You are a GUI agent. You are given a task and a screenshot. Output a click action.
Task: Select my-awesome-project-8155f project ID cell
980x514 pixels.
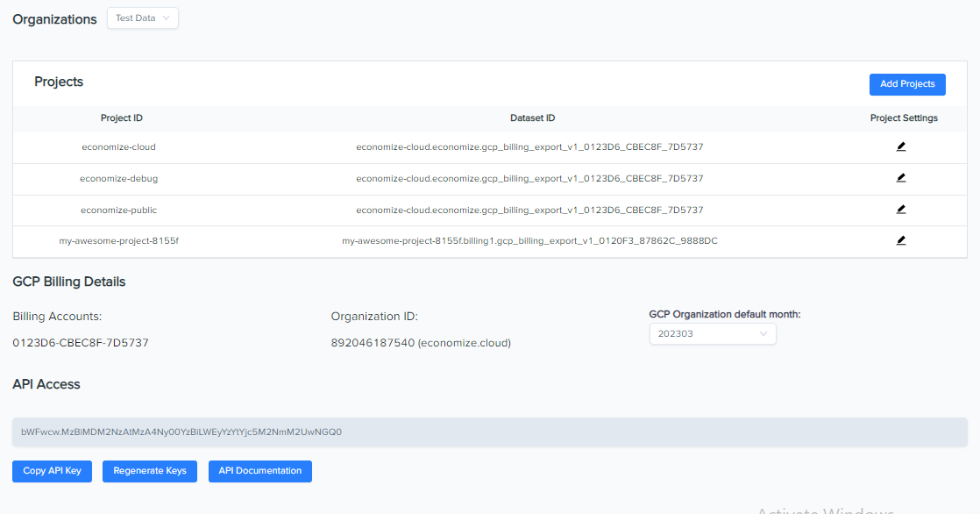[x=118, y=240]
